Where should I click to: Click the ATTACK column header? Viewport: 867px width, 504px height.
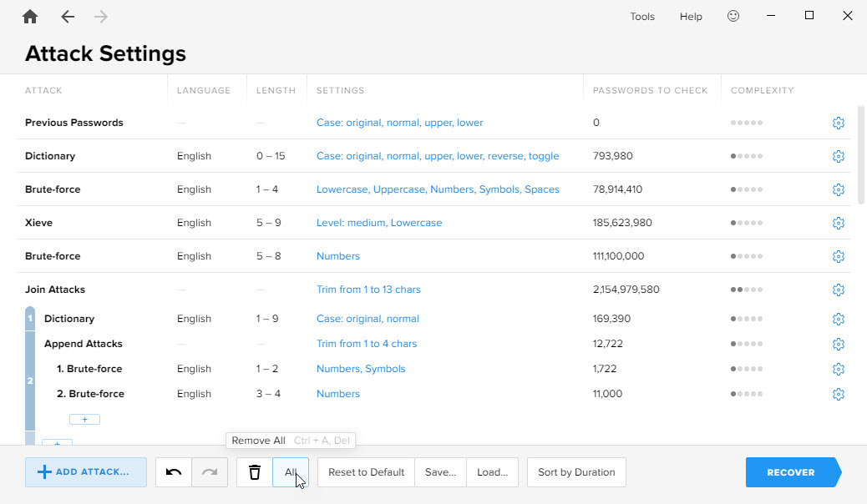point(43,90)
